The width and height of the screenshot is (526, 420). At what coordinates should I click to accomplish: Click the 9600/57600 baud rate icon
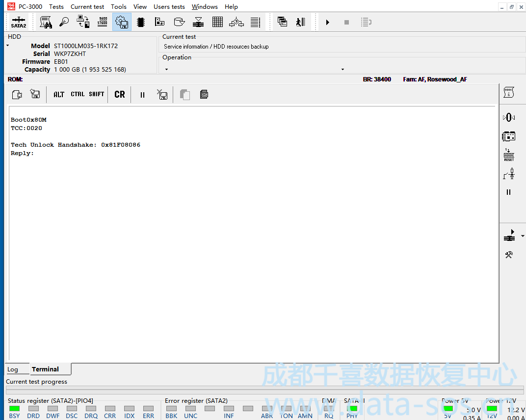[103, 22]
